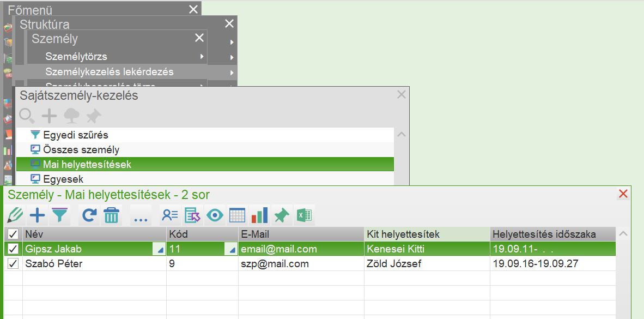Viewport: 644px width, 319px height.
Task: Sort by the E-Mail column header
Action: pos(301,234)
